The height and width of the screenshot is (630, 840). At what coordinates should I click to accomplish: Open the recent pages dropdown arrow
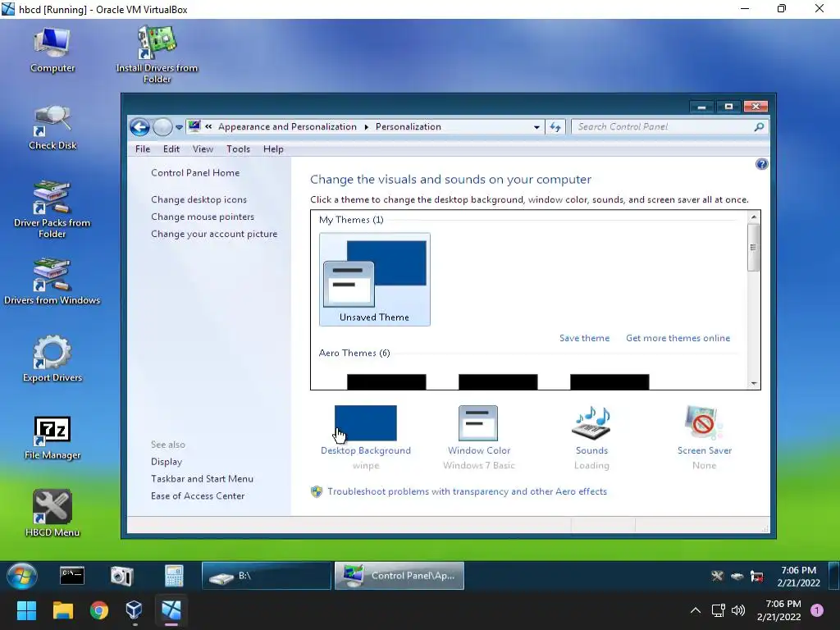point(179,127)
